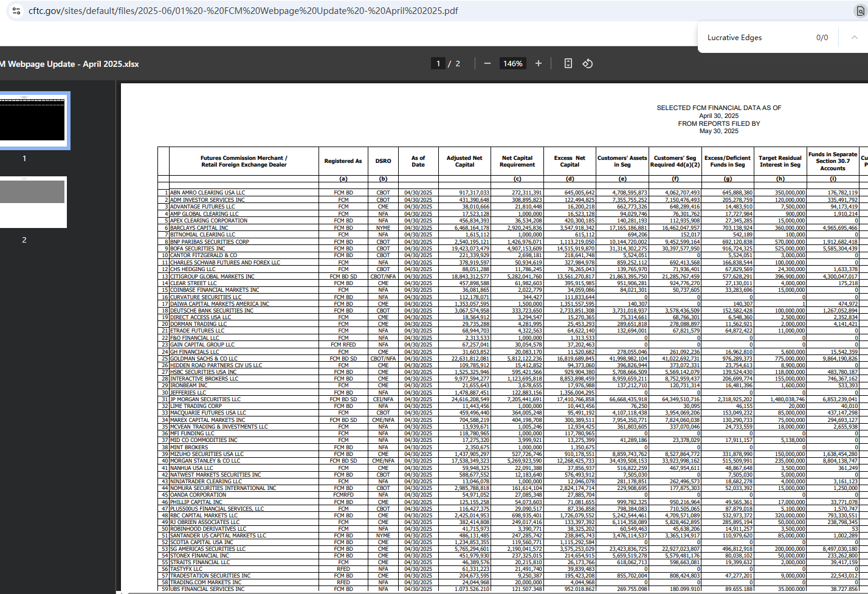Click the 'Target Residual Interest in Seg' header
Image resolution: width=868 pixels, height=594 pixels.
coord(780,161)
